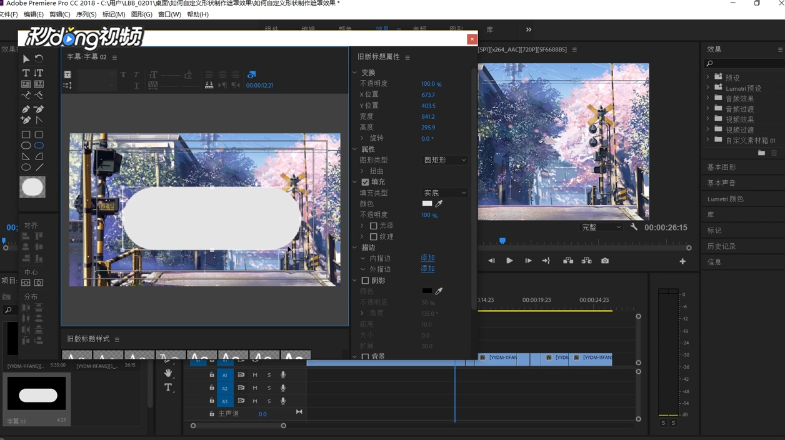
Task: Select the Vertical Type tool in Titler
Action: pos(39,73)
